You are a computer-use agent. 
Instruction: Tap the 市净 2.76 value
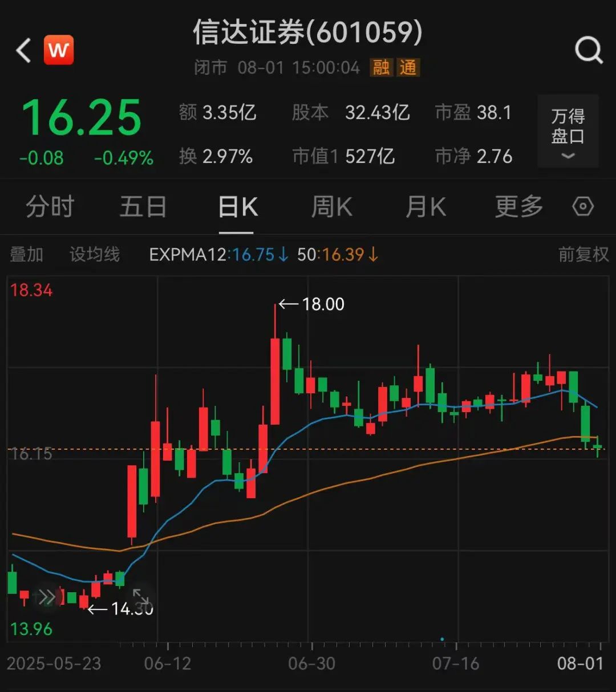[x=473, y=156]
